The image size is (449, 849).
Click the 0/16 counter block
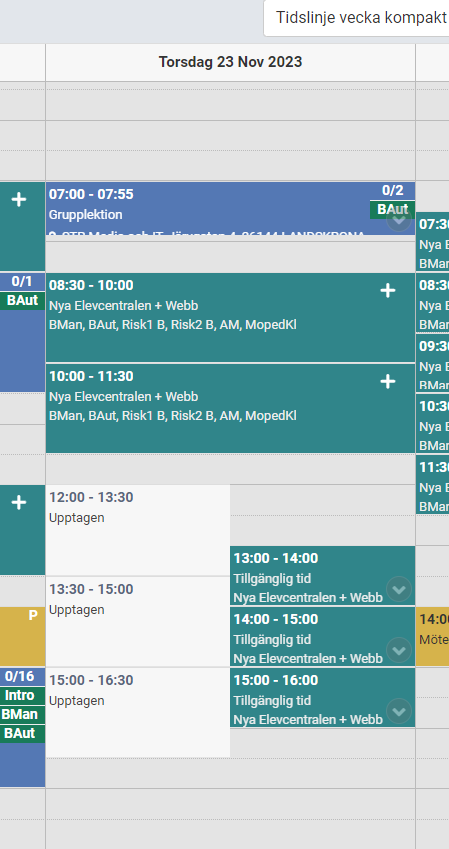click(22, 676)
